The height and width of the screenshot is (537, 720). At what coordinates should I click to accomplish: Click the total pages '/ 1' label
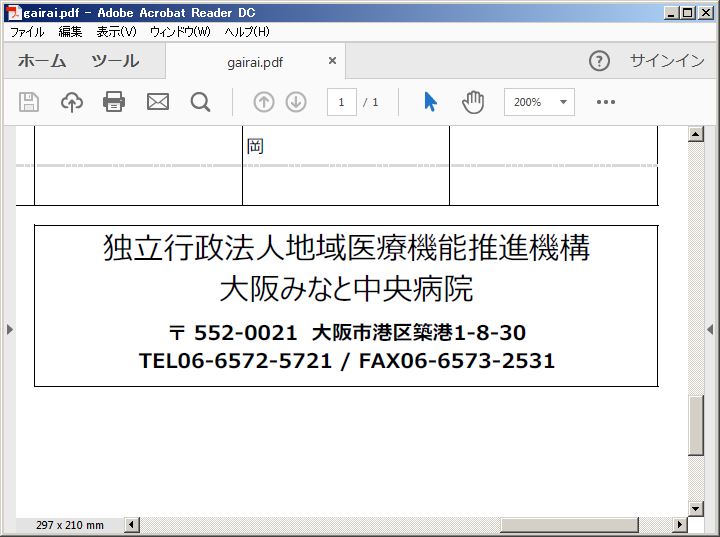[371, 102]
